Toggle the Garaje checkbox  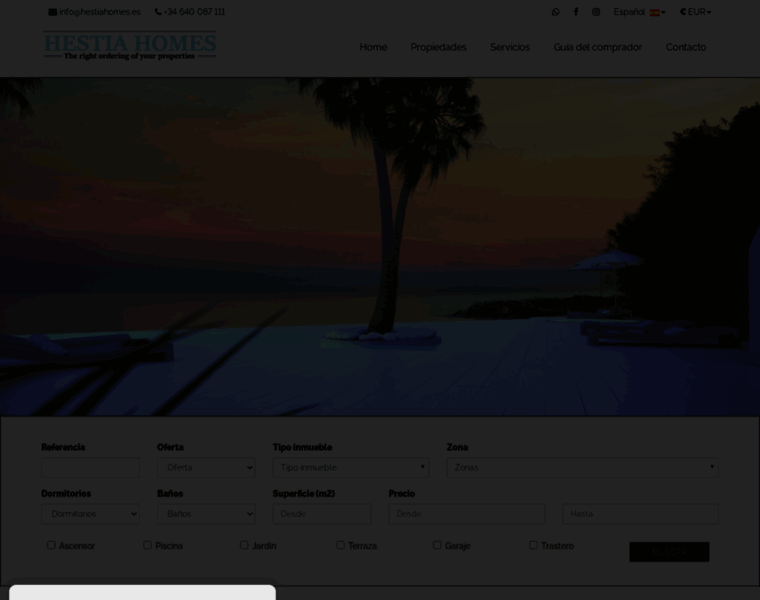437,545
